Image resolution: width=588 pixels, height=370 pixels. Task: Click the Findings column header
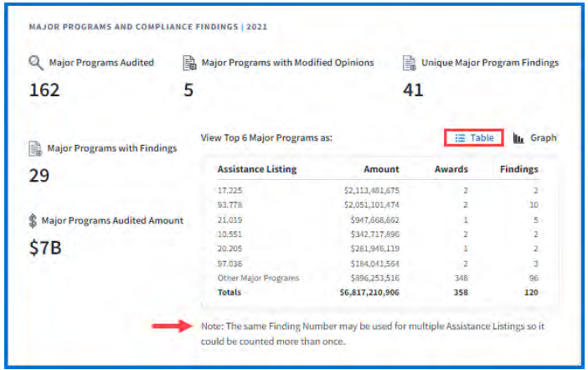pos(518,169)
